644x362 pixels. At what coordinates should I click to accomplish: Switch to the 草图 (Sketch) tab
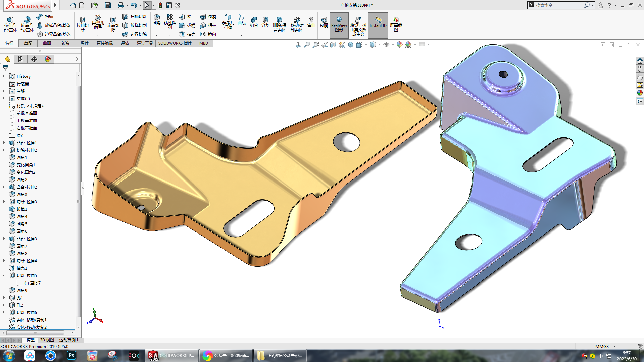[x=28, y=43]
